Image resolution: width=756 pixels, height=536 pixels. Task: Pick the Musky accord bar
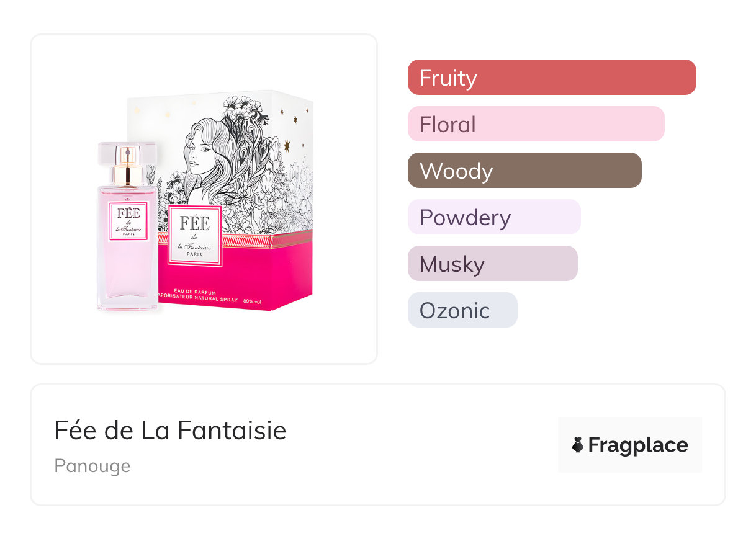tap(492, 264)
